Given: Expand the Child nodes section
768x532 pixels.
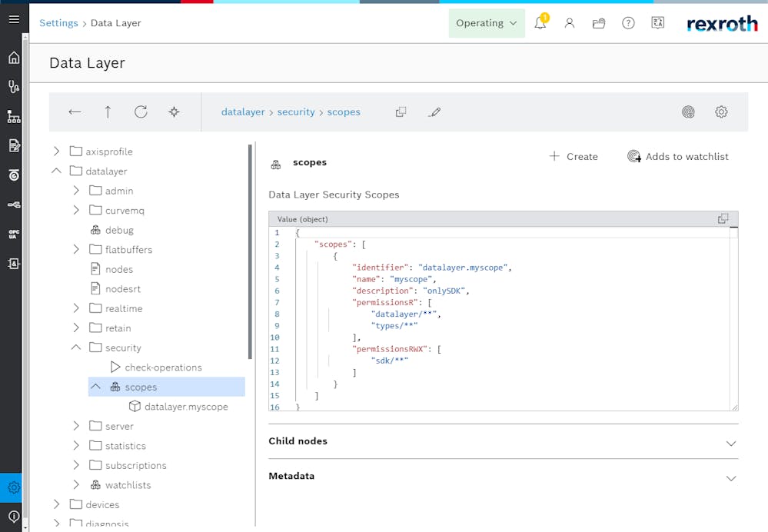Looking at the screenshot, I should (731, 444).
